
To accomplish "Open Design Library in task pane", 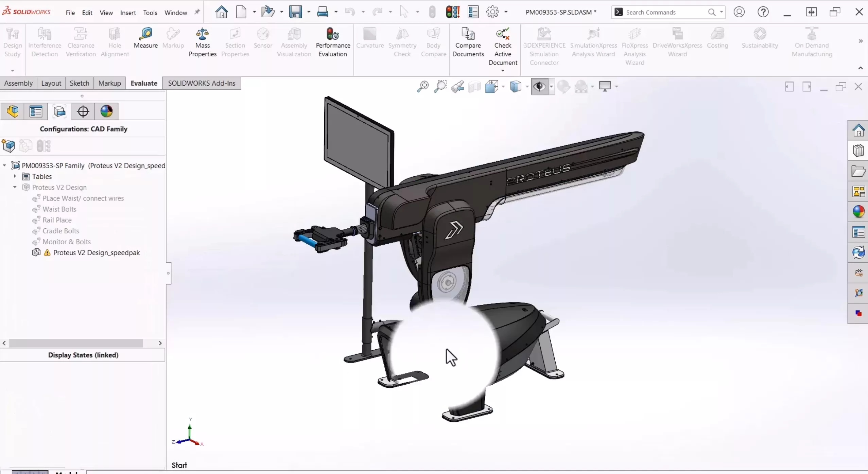I will pyautogui.click(x=858, y=151).
